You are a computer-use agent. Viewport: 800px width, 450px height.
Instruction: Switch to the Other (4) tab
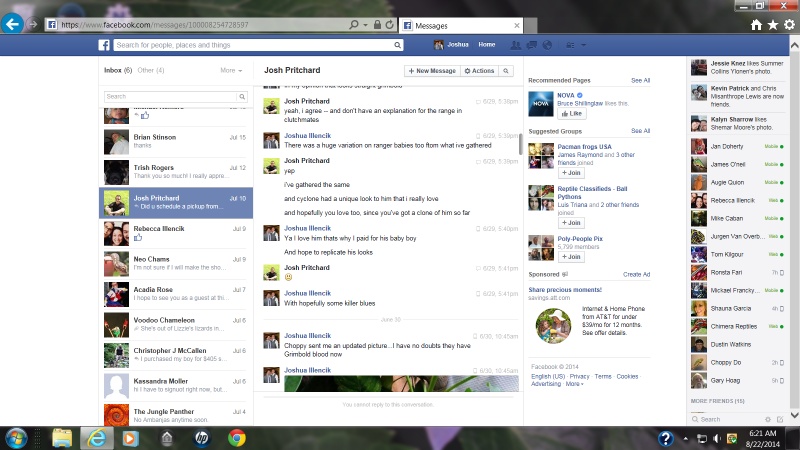coord(151,70)
